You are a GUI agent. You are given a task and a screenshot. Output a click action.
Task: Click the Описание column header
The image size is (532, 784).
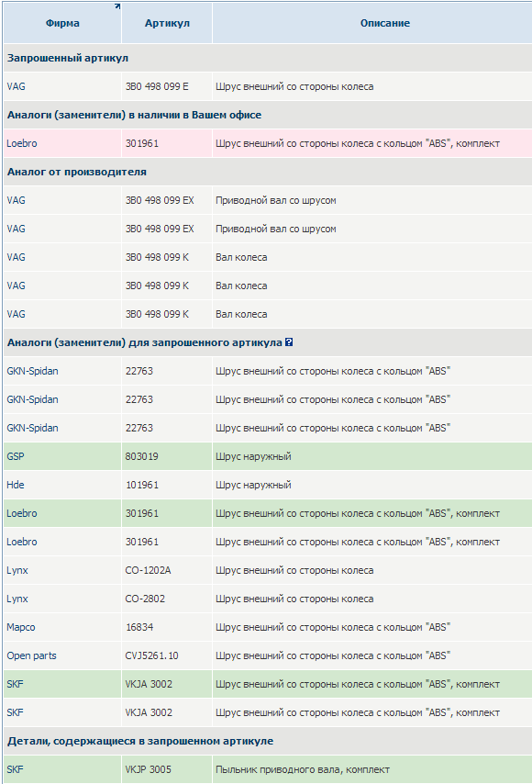point(385,23)
